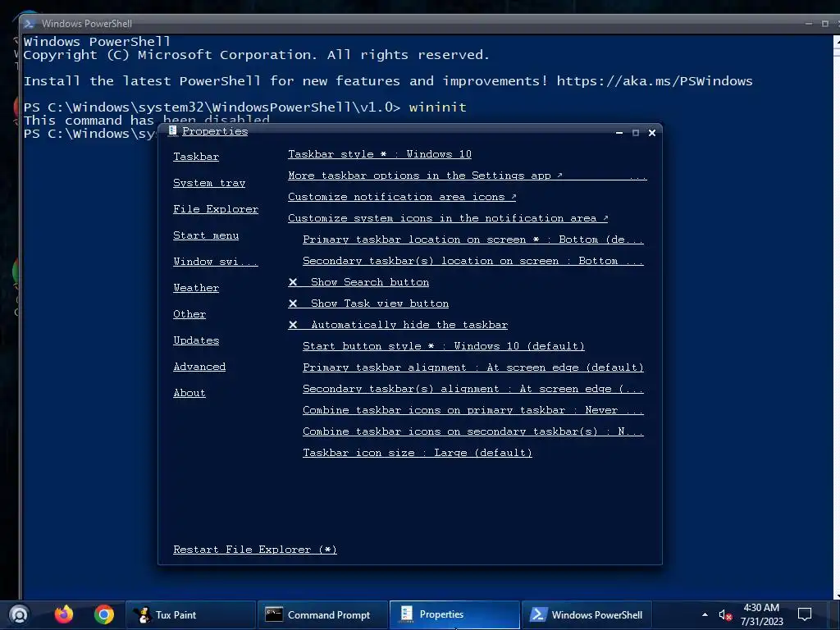Switch to Command Prompt taskbar button
840x630 pixels.
[x=322, y=614]
